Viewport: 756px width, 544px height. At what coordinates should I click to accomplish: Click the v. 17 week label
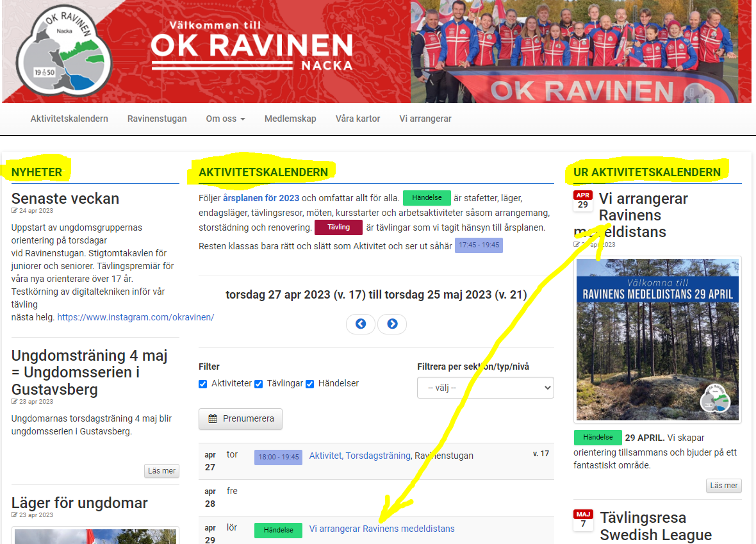tap(541, 454)
